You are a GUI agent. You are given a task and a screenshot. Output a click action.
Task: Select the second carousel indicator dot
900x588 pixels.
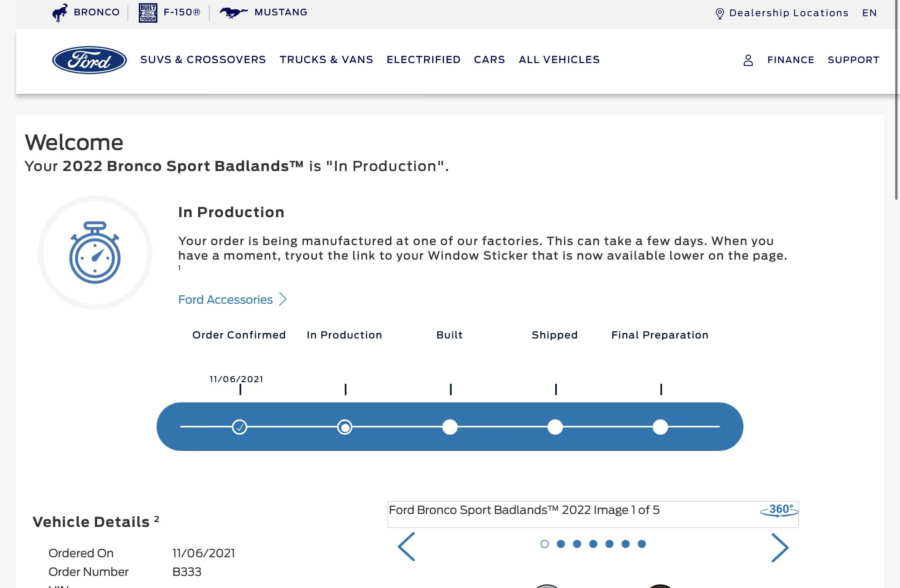(x=560, y=544)
